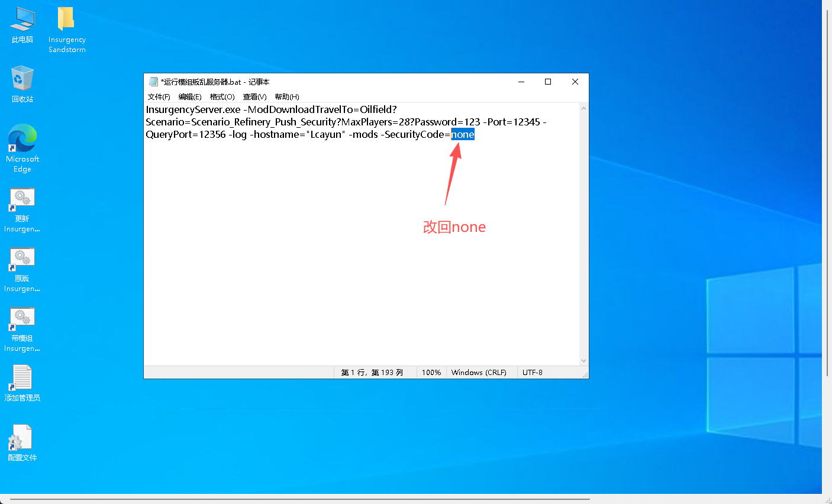Click the empty text area below the command
The height and width of the screenshot is (504, 832).
[361, 254]
